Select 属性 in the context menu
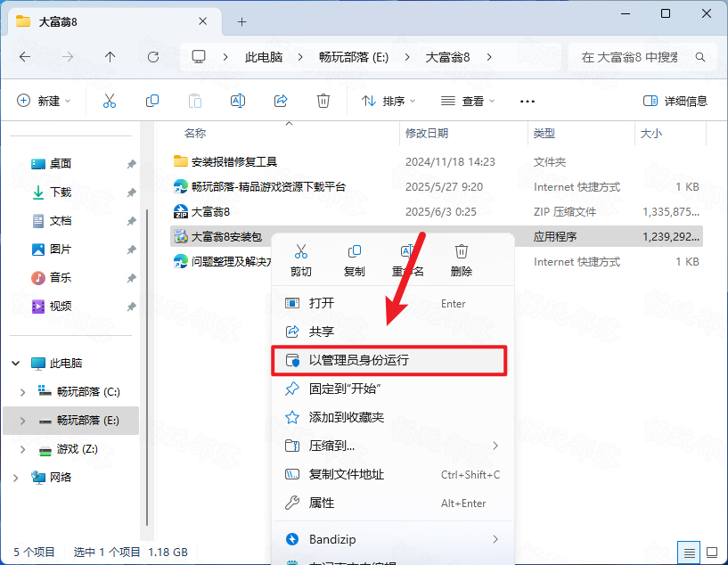This screenshot has width=728, height=565. tap(393, 503)
